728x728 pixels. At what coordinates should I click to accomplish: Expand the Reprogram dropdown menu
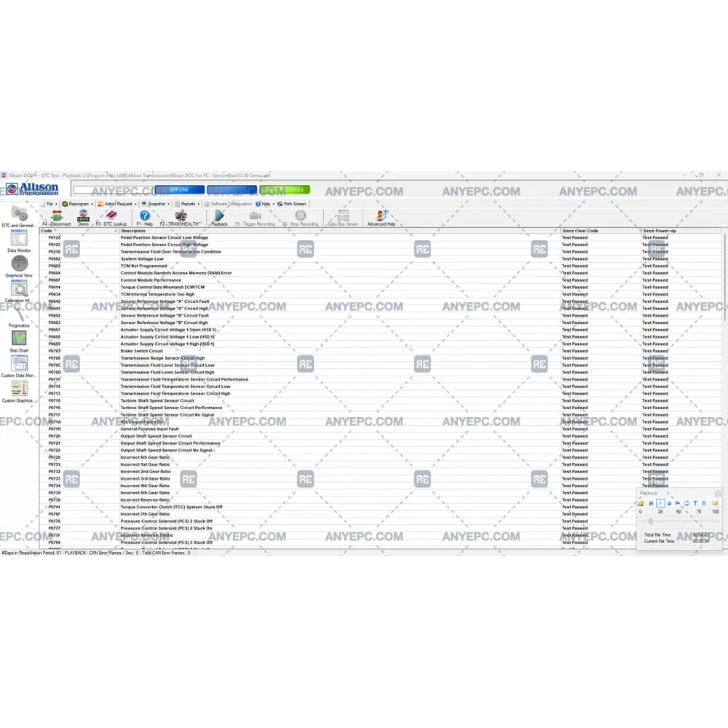point(79,205)
